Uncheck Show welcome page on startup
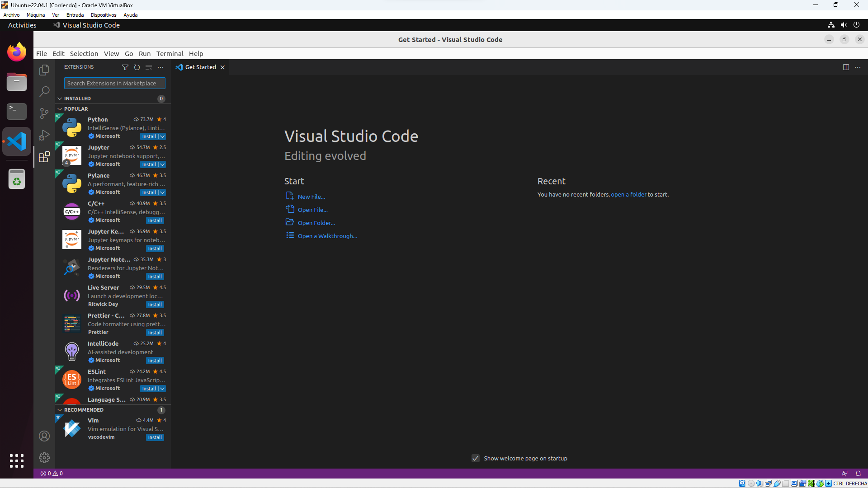868x488 pixels. (x=476, y=458)
